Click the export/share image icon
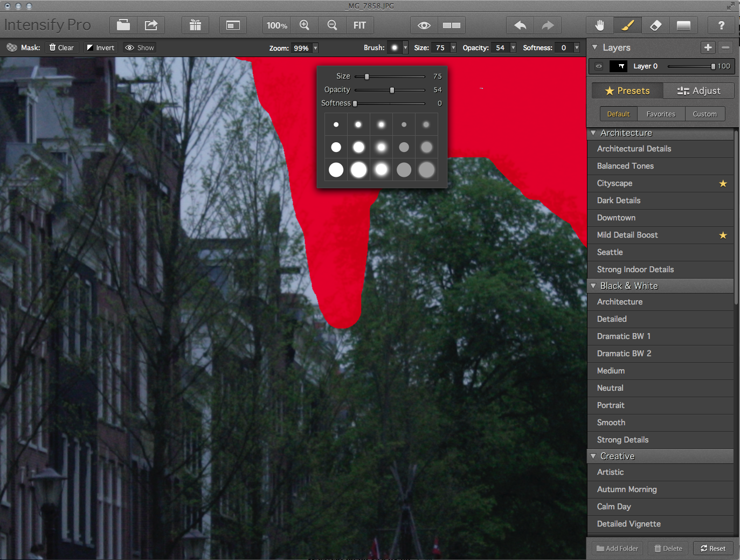This screenshot has height=560, width=740. [x=151, y=25]
